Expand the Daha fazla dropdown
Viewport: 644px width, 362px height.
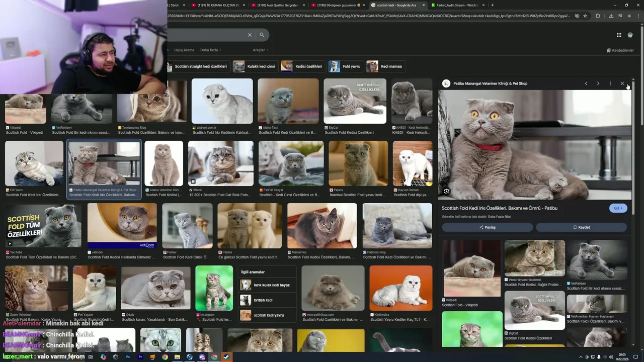point(211,50)
